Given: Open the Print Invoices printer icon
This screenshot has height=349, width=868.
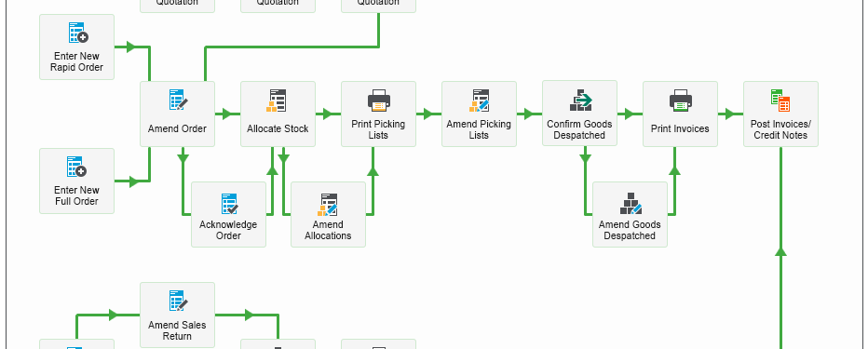Looking at the screenshot, I should click(681, 101).
